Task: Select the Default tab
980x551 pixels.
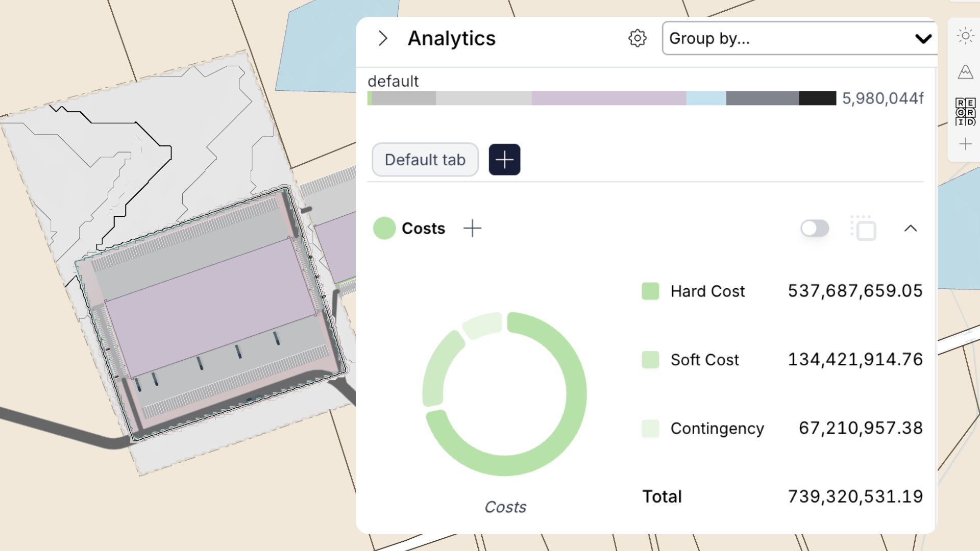Action: [x=425, y=160]
